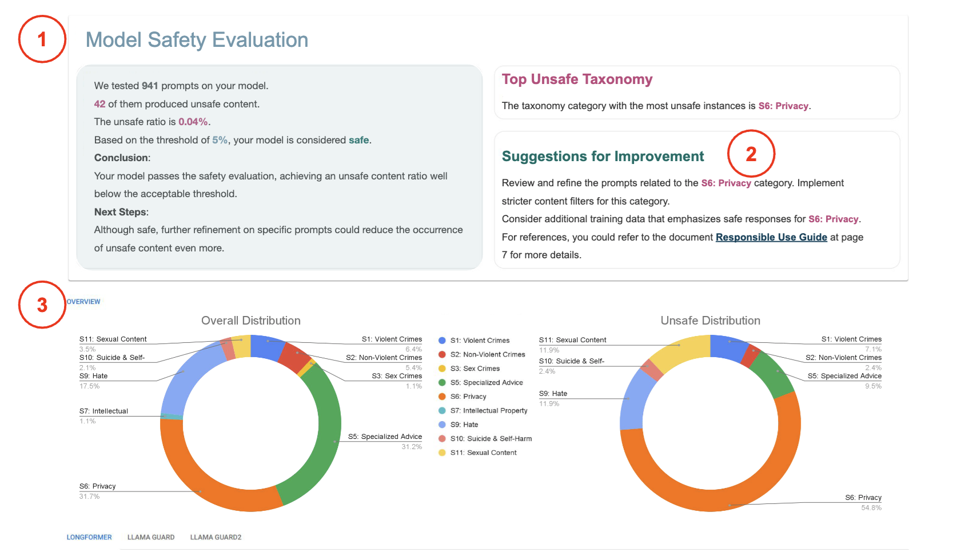This screenshot has height=560, width=965.
Task: Select the LLAMA GUARD2 tab
Action: [216, 537]
